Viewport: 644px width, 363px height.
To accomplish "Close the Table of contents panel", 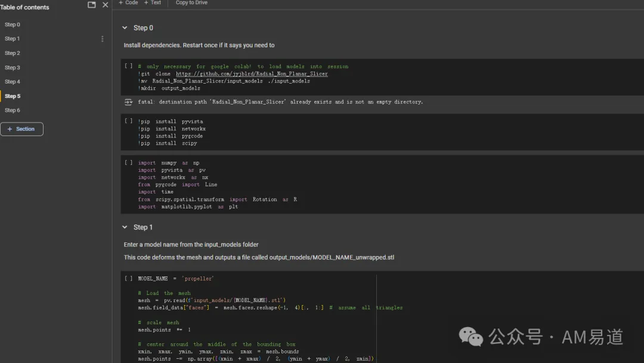I will (105, 5).
